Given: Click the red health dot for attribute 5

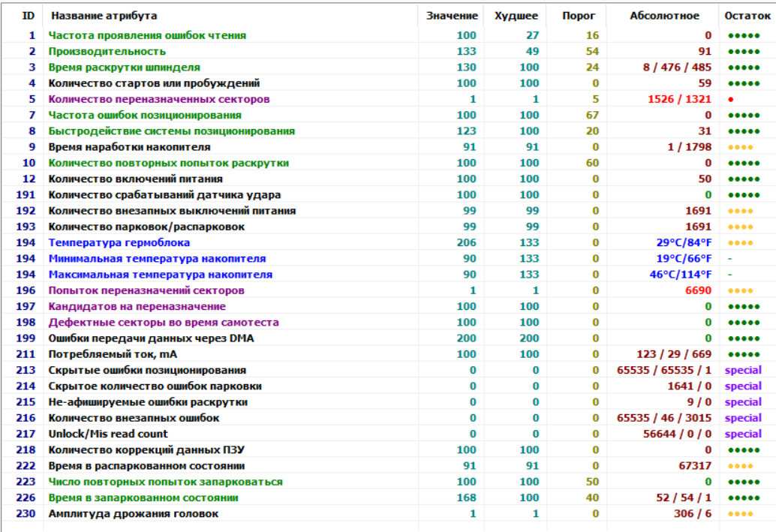Looking at the screenshot, I should (x=730, y=99).
